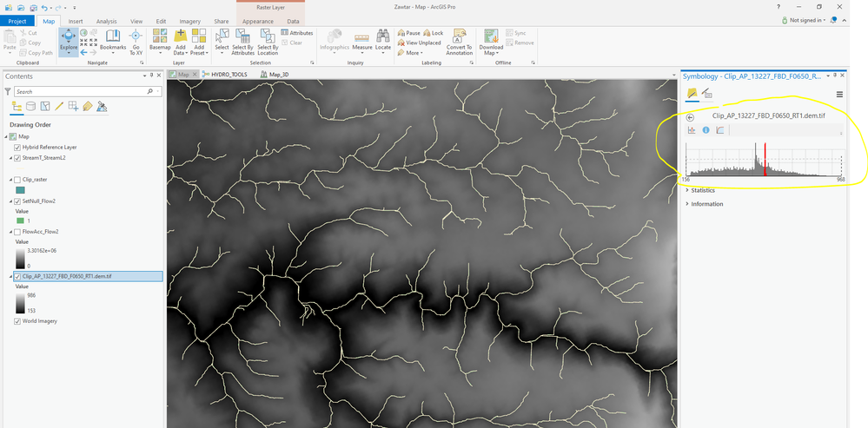The width and height of the screenshot is (868, 428).
Task: Collapse FlowAcc_Flow2 layer legend
Action: click(11, 232)
